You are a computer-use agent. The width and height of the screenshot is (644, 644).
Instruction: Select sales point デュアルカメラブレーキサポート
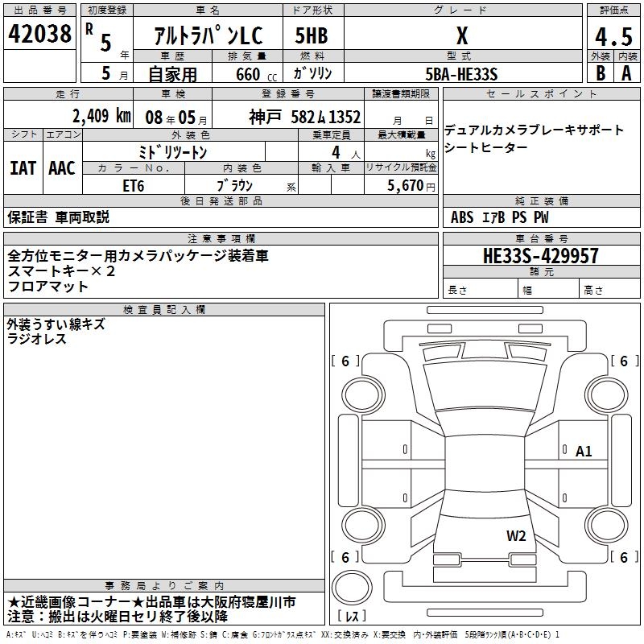tap(534, 130)
